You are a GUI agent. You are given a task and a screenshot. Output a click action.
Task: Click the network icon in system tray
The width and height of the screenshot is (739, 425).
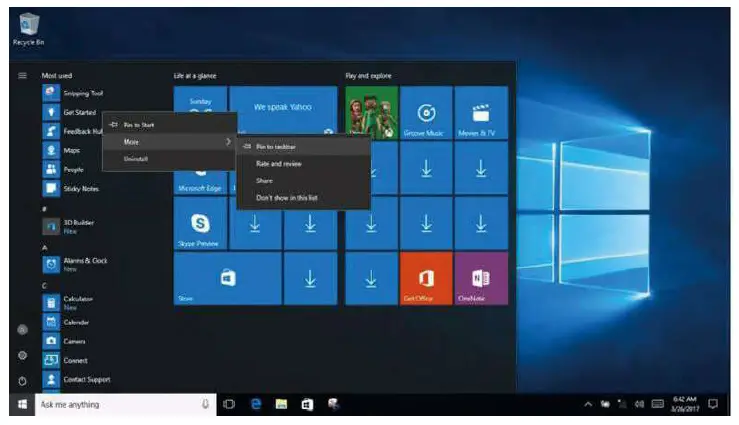622,404
